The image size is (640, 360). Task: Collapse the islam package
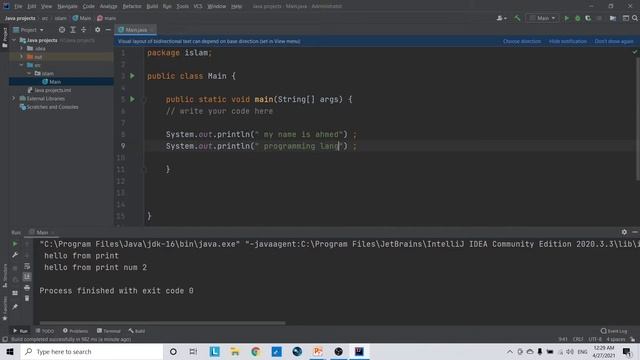pos(29,73)
